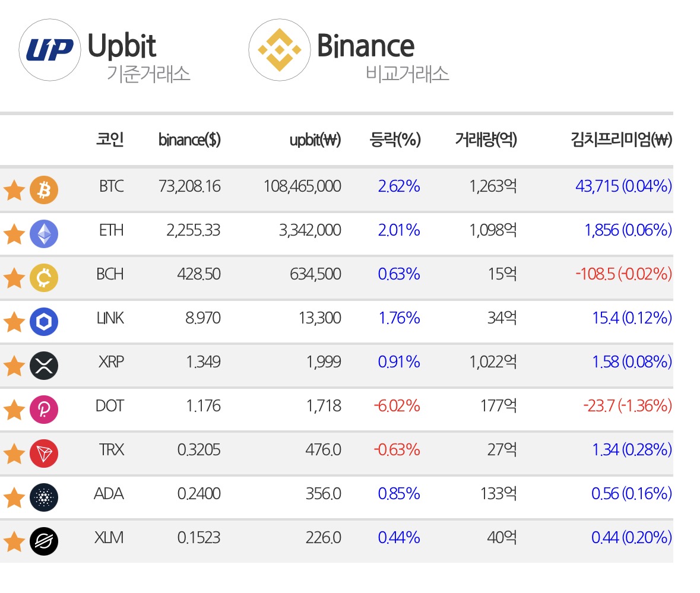Sort by the 등락(%) column header
Image resolution: width=700 pixels, height=593 pixels.
tap(395, 139)
